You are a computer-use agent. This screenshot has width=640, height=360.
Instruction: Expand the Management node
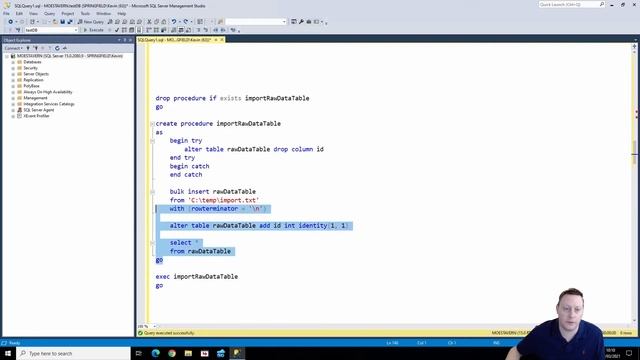(x=13, y=98)
